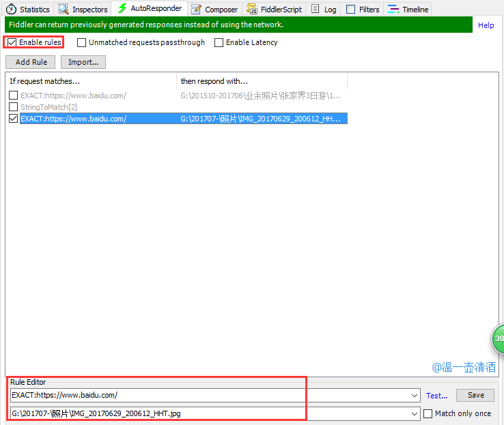Expand the EXACT match rule dropdown
The image size is (504, 425).
[x=415, y=396]
